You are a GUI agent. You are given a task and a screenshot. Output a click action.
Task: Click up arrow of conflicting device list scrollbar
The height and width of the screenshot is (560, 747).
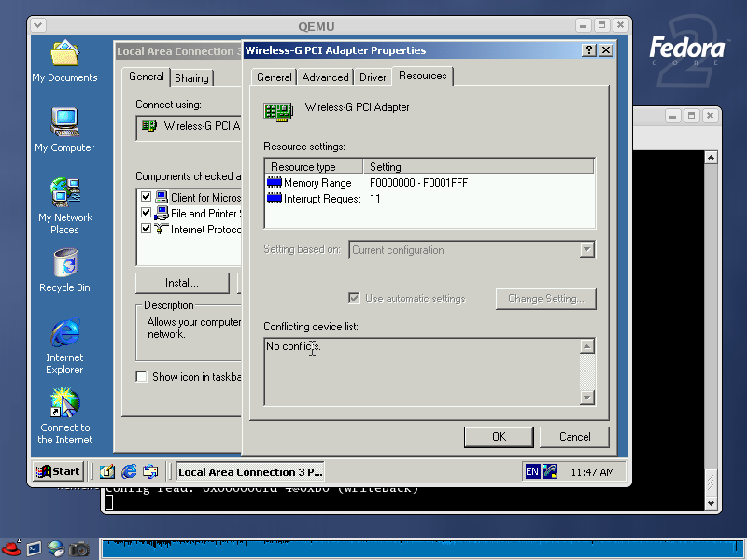pos(587,346)
